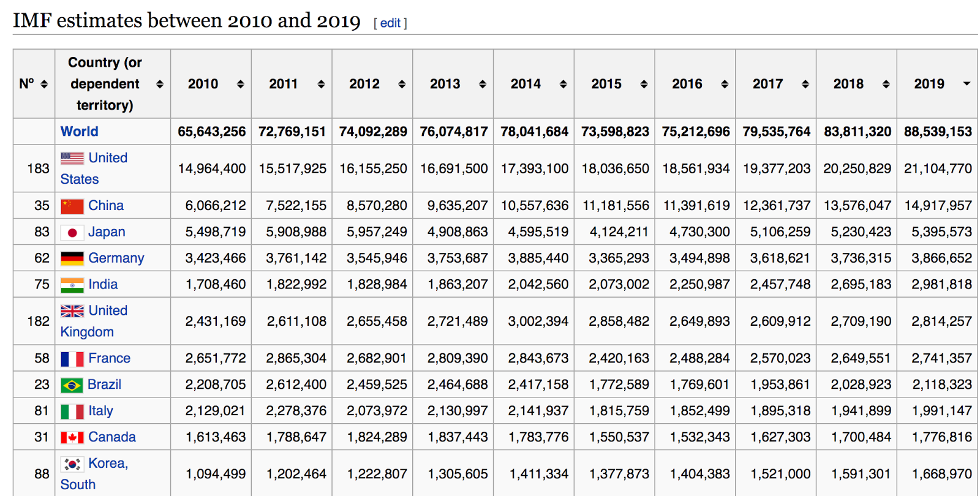Select France 2011 value 2,865,304
This screenshot has height=496, width=980.
click(296, 358)
